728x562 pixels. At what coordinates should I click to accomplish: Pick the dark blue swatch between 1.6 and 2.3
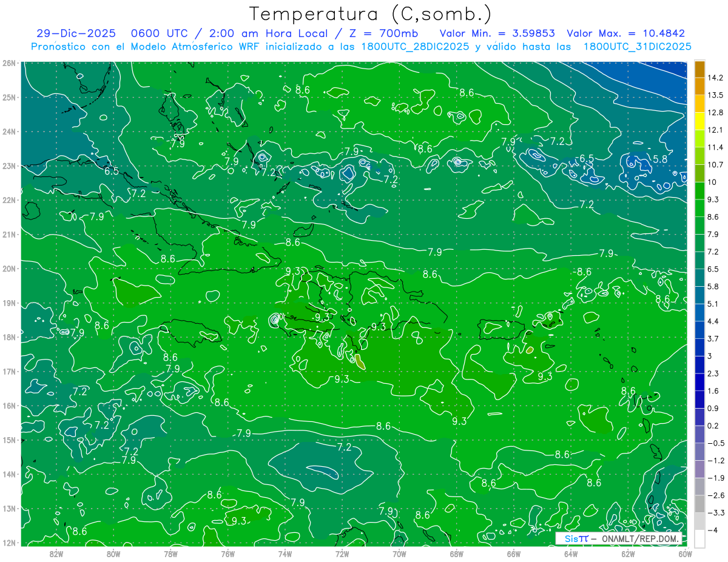699,382
